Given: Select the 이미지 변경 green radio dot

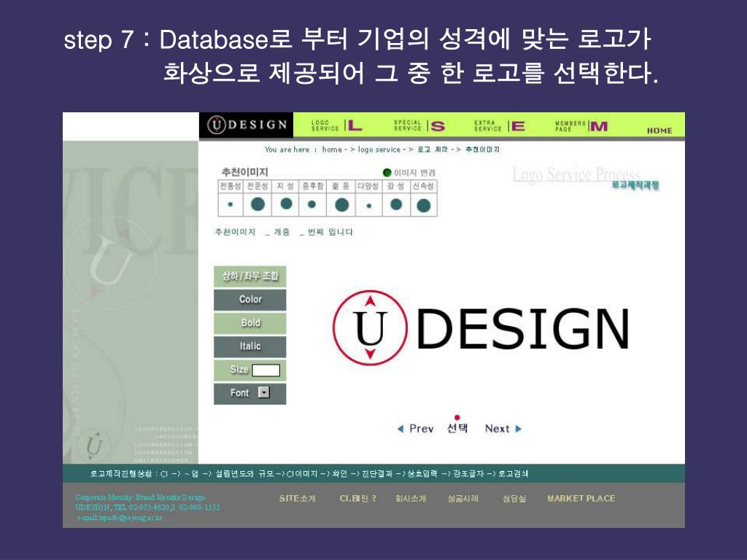Looking at the screenshot, I should coord(387,172).
